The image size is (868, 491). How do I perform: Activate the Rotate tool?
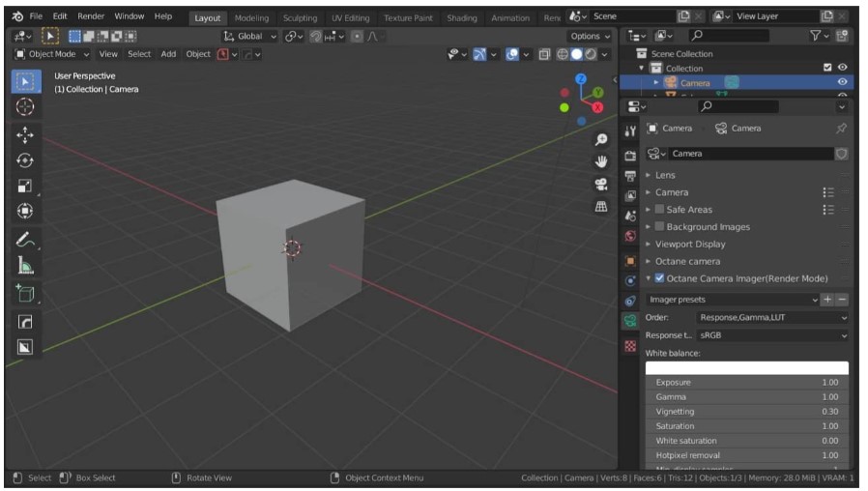point(25,161)
